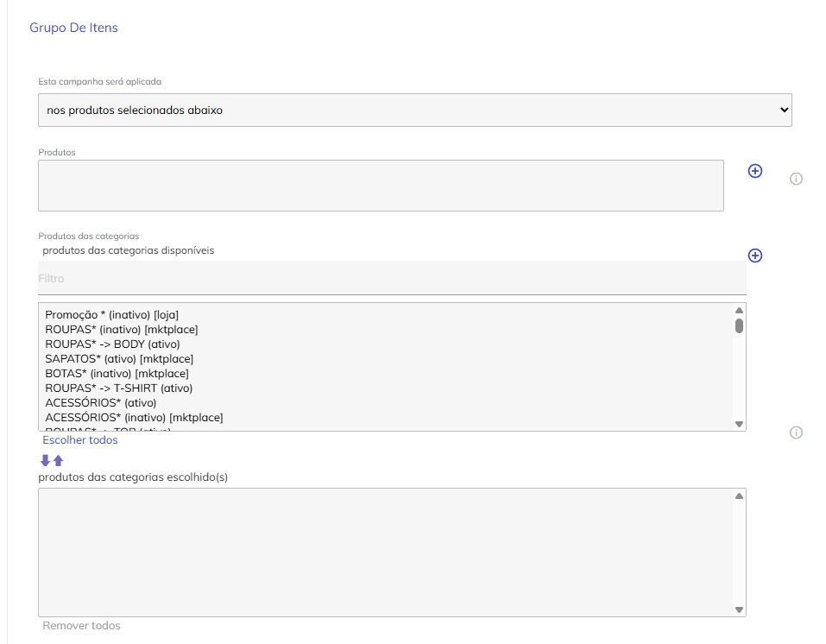Click the purple up arrow to remove categories

(x=59, y=460)
